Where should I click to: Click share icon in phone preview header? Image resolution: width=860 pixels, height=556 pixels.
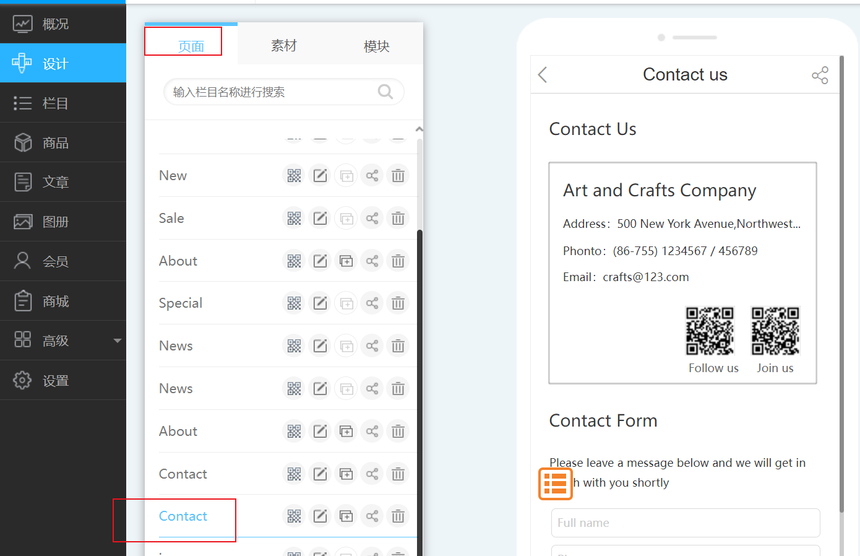(820, 75)
